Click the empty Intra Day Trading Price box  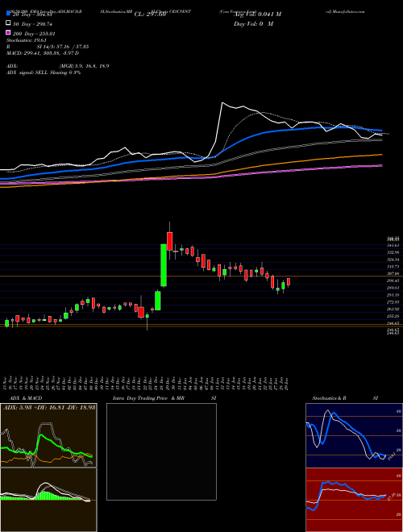[161, 451]
